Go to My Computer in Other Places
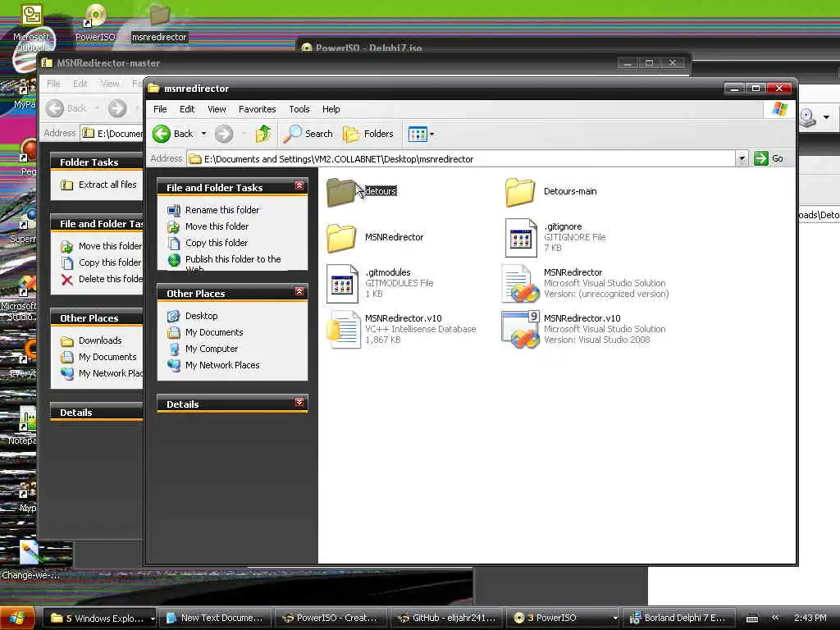 point(211,349)
